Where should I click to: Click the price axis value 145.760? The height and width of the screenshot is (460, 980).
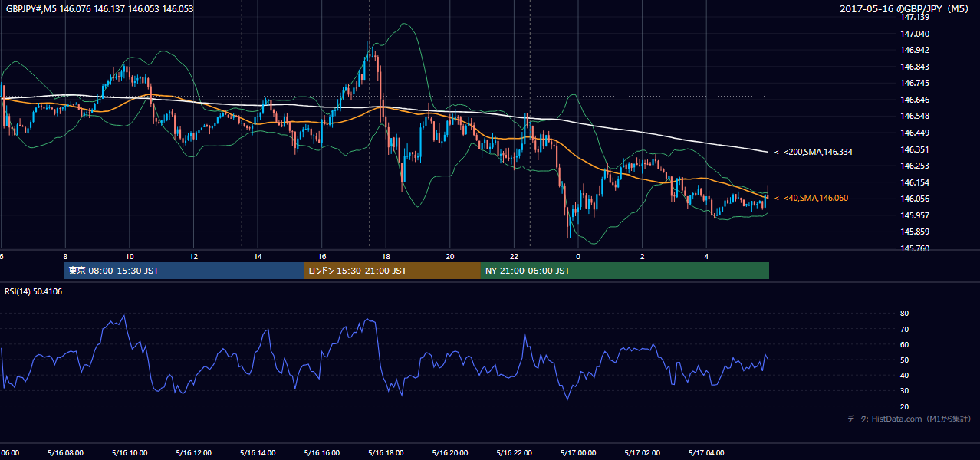tap(915, 248)
